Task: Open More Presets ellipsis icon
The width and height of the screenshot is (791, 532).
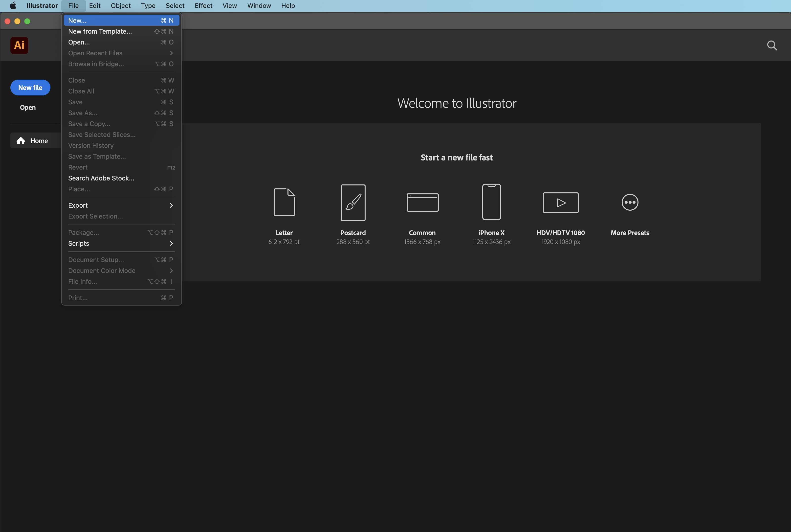Action: point(630,202)
